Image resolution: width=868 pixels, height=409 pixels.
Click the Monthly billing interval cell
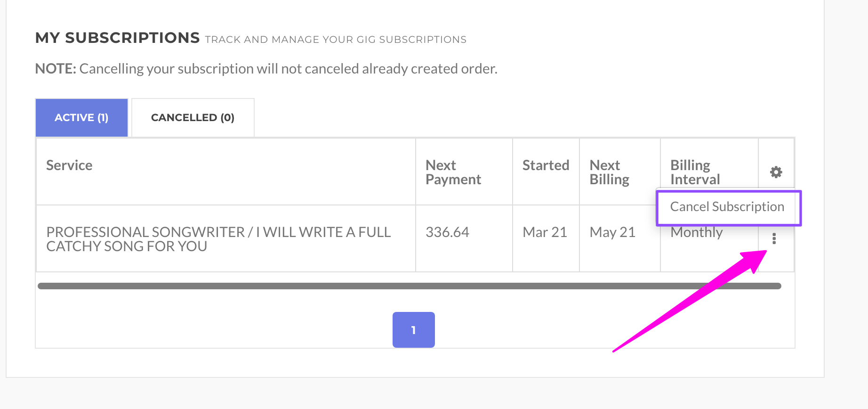click(696, 233)
